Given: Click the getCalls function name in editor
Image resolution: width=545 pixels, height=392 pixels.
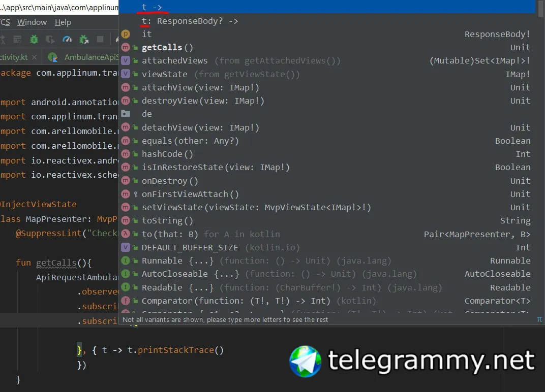Looking at the screenshot, I should 56,263.
